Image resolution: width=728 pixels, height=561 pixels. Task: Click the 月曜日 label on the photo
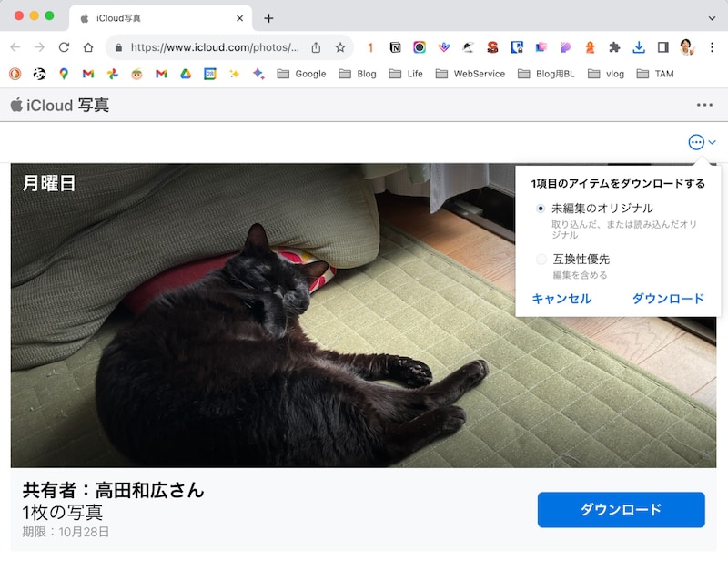(49, 183)
